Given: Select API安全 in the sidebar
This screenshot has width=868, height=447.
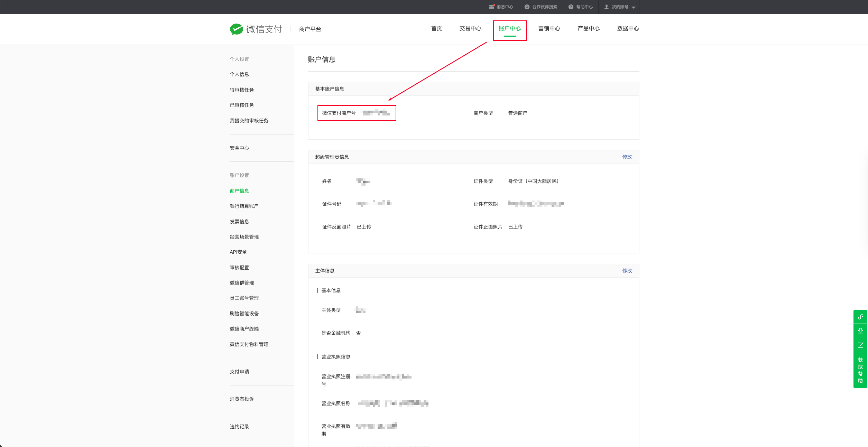Looking at the screenshot, I should tap(238, 252).
